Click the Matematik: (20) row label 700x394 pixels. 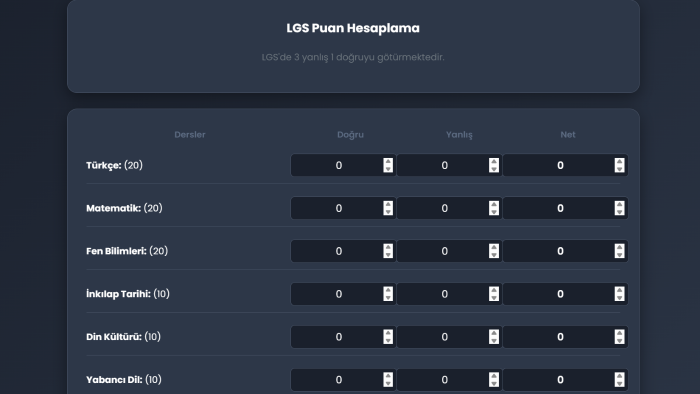tap(124, 208)
